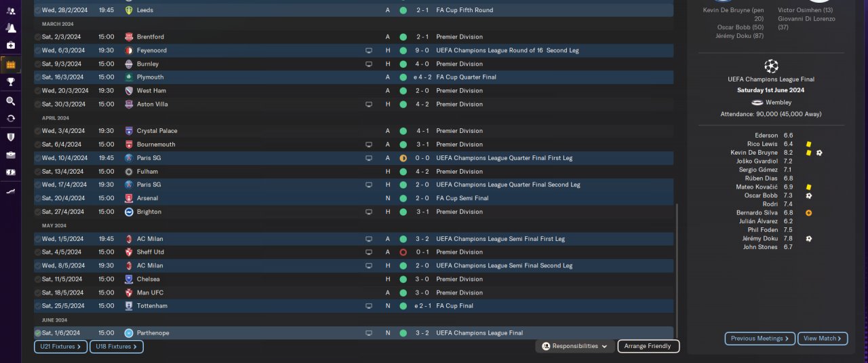This screenshot has width=868, height=363.
Task: Click the MAY 2024 month header
Action: 54,225
